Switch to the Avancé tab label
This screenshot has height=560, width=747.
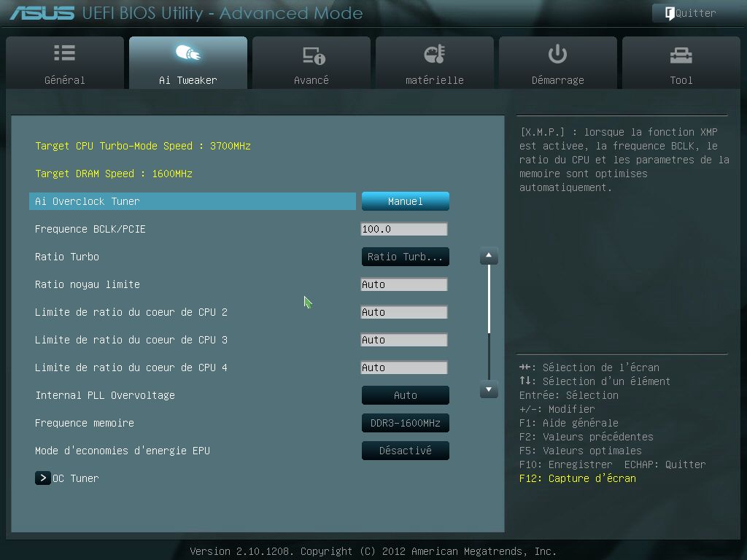[311, 80]
